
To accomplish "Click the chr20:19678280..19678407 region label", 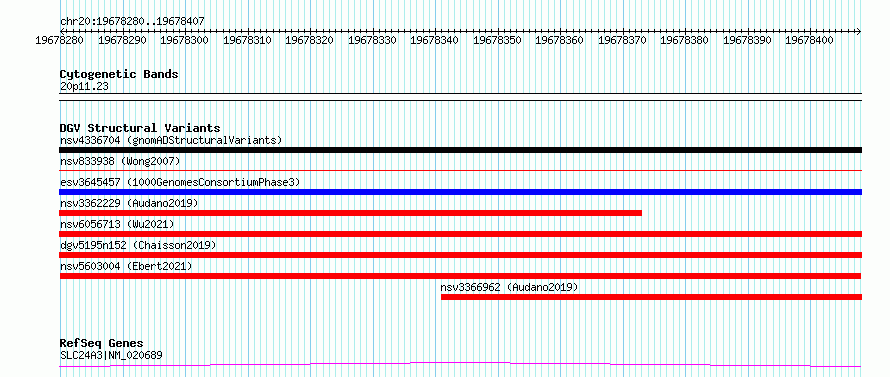I will click(132, 21).
